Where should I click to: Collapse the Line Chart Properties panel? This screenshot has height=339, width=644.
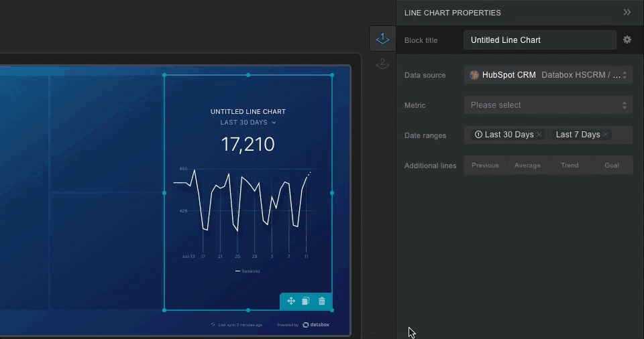tap(627, 12)
